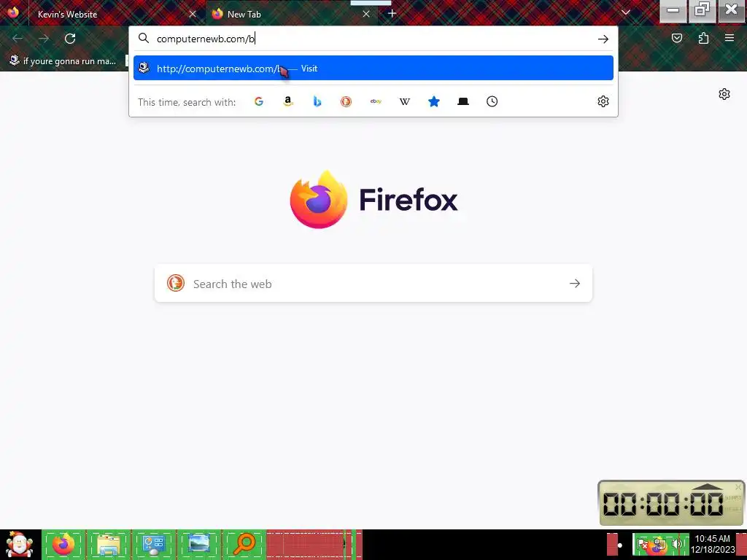Screen dimensions: 747x560
Task: Search bookmarks with the star icon
Action: [434, 101]
